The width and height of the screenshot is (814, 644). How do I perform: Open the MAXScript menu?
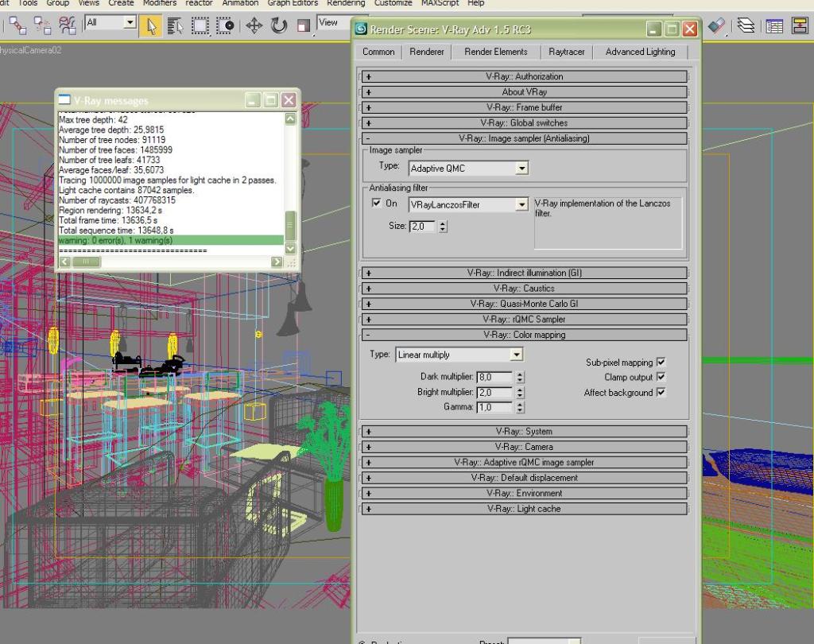pyautogui.click(x=440, y=3)
